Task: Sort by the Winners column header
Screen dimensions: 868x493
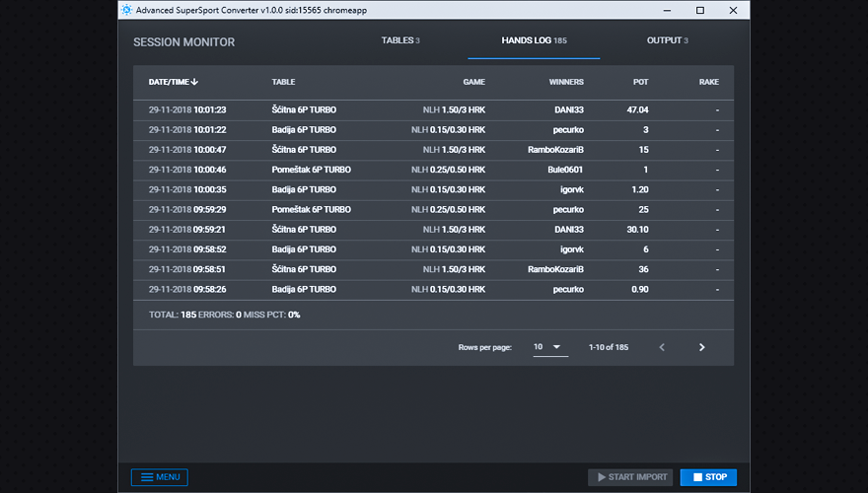Action: coord(566,82)
